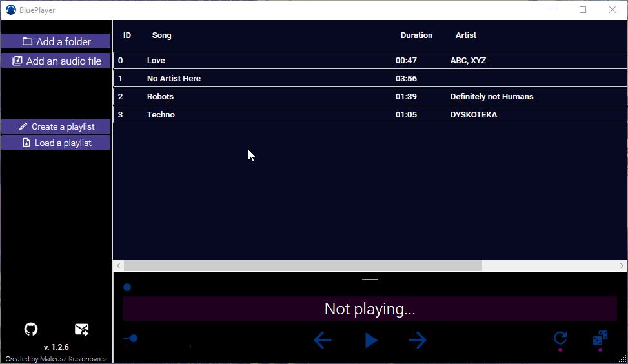Click the Artist column header
Image resolution: width=628 pixels, height=364 pixels.
[x=466, y=35]
